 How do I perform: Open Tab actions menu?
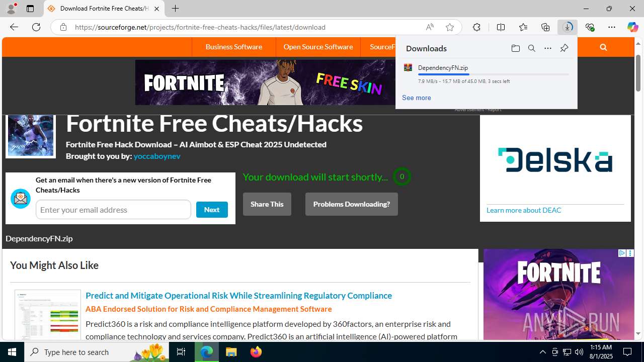(x=30, y=9)
